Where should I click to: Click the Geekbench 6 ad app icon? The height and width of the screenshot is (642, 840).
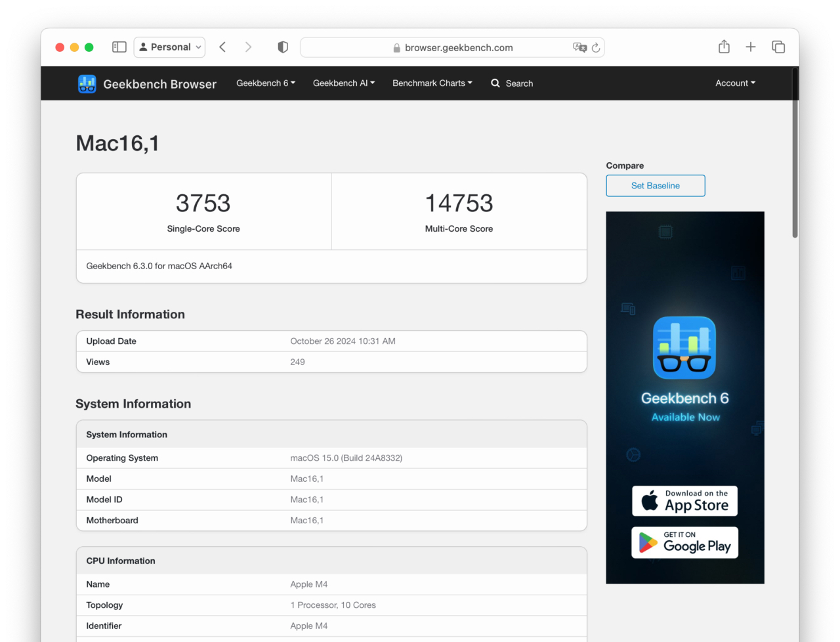coord(684,348)
